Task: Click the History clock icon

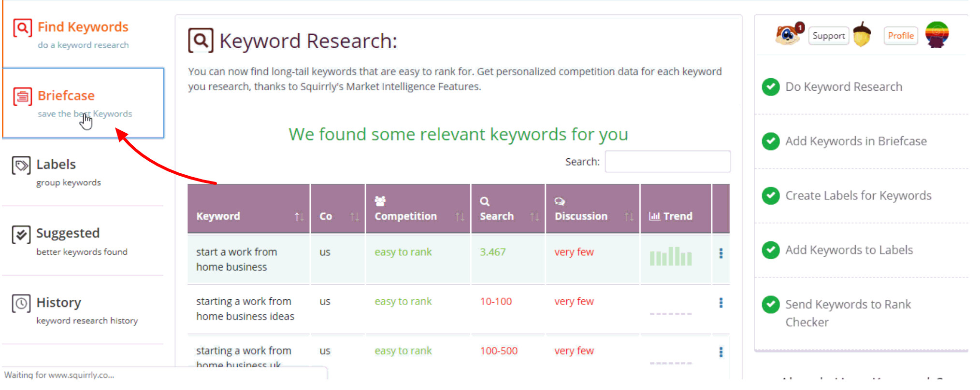Action: click(21, 304)
